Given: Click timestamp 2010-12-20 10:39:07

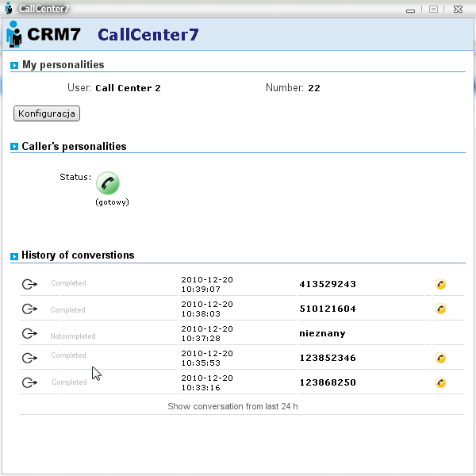Looking at the screenshot, I should point(207,285).
